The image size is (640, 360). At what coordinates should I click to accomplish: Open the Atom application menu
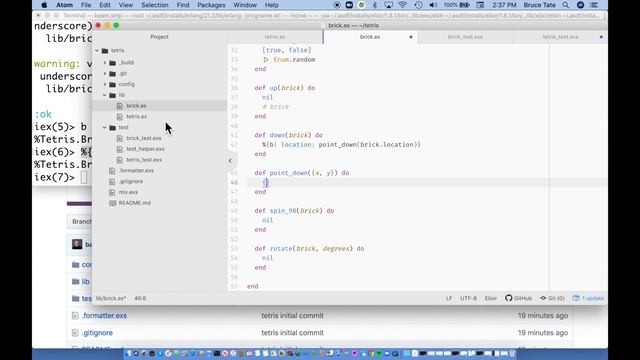click(64, 5)
